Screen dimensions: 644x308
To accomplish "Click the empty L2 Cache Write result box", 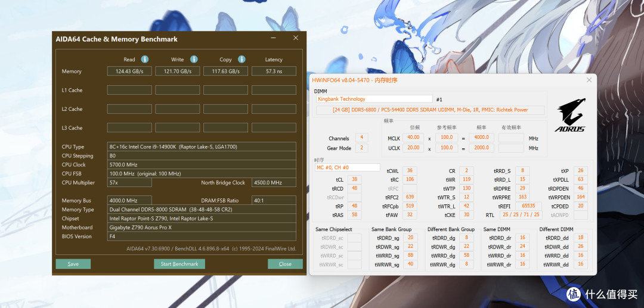I will point(178,109).
